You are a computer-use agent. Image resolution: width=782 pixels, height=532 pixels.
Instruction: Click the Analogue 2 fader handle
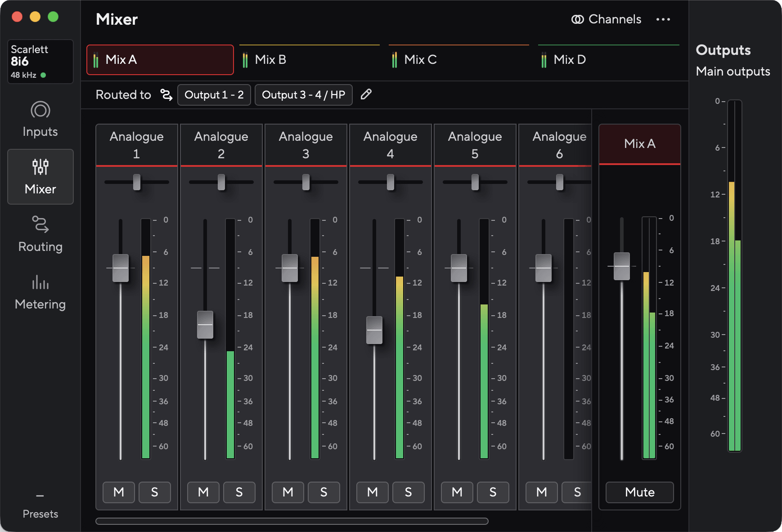(x=205, y=325)
